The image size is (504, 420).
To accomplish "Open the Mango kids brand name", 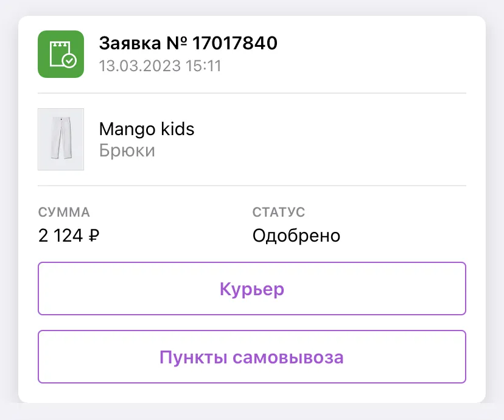I will pos(147,129).
